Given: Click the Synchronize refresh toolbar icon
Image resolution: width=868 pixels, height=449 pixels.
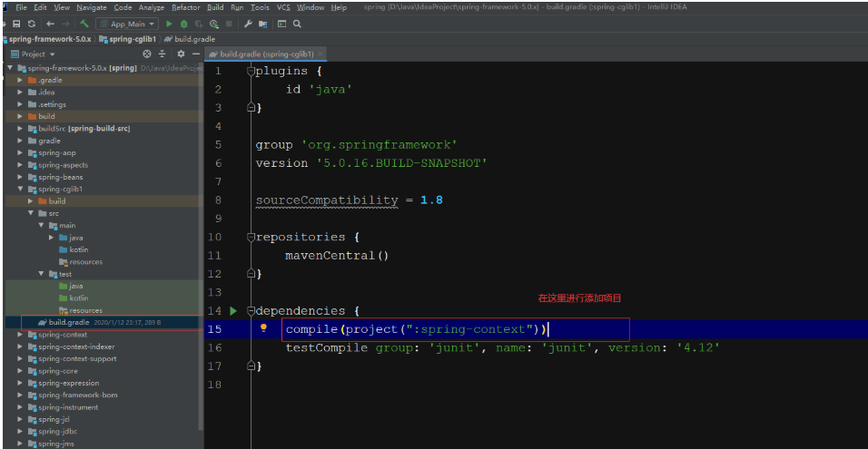Looking at the screenshot, I should (x=32, y=24).
